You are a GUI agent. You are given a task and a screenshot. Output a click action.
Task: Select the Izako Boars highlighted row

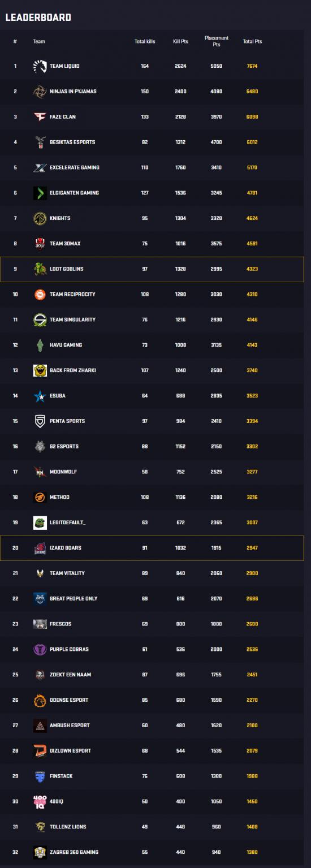[155, 548]
